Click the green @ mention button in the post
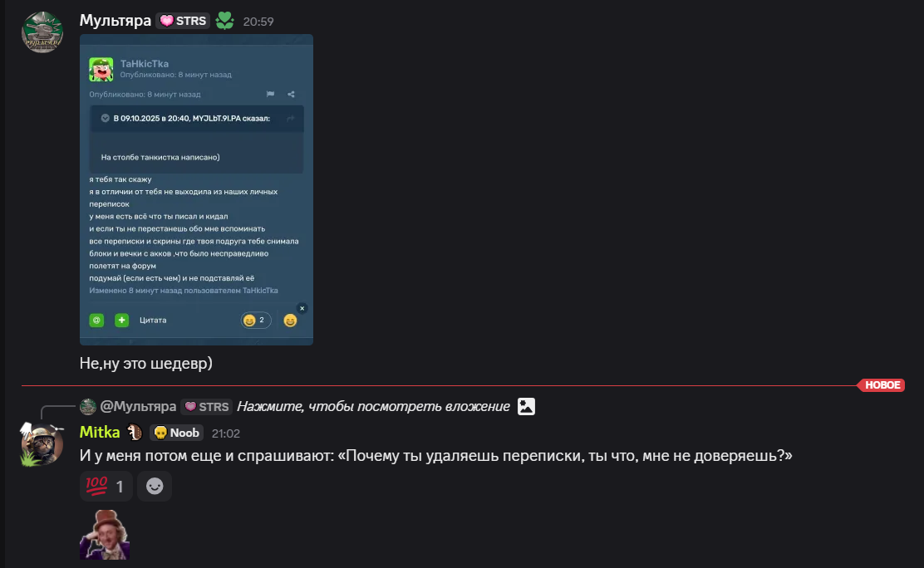This screenshot has height=568, width=924. 96,320
